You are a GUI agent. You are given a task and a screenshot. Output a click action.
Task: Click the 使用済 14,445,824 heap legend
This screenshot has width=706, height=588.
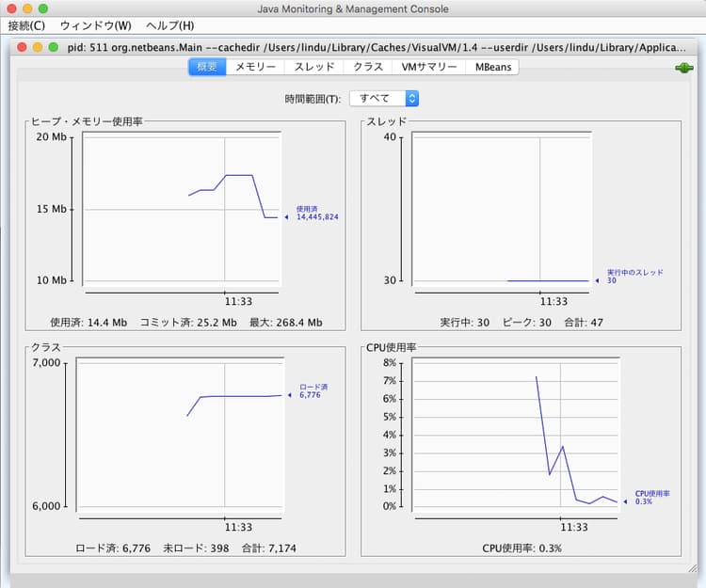click(x=316, y=213)
